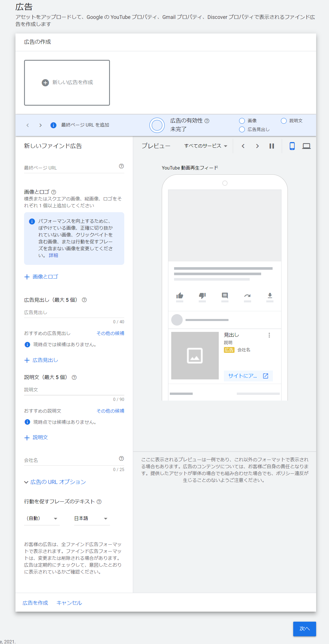Click share arrow icon in YouTube preview
Image resolution: width=329 pixels, height=644 pixels.
(247, 296)
